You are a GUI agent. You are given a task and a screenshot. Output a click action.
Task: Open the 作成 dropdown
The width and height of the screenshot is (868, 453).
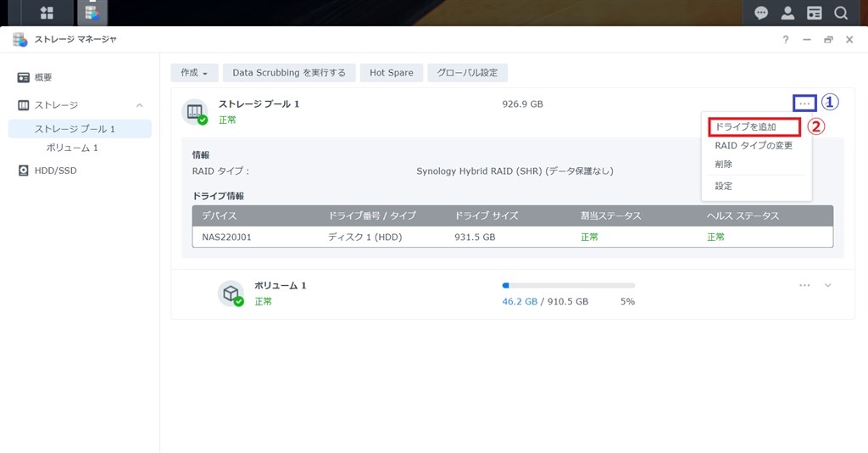click(194, 73)
